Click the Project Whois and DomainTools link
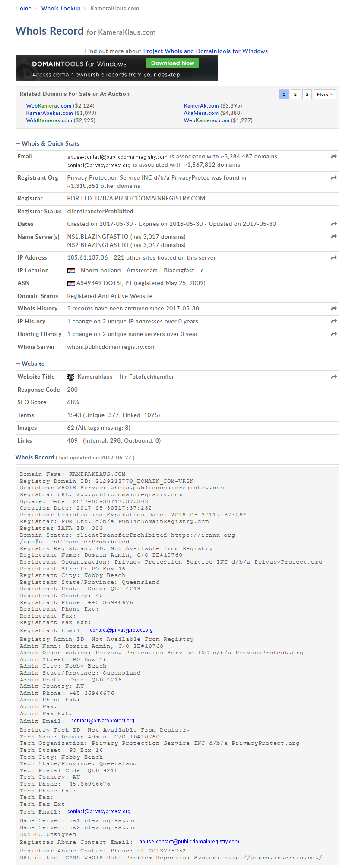The height and width of the screenshot is (868, 352). click(x=205, y=51)
